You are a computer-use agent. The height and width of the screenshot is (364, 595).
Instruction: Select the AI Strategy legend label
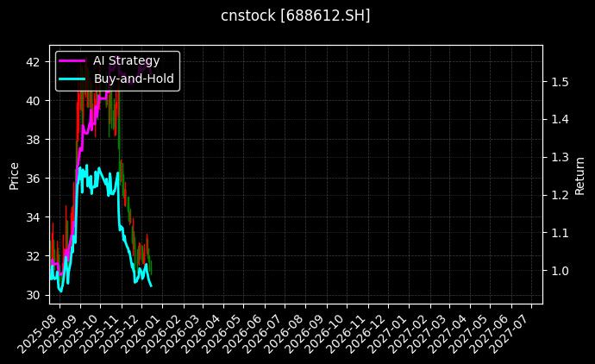pos(126,60)
